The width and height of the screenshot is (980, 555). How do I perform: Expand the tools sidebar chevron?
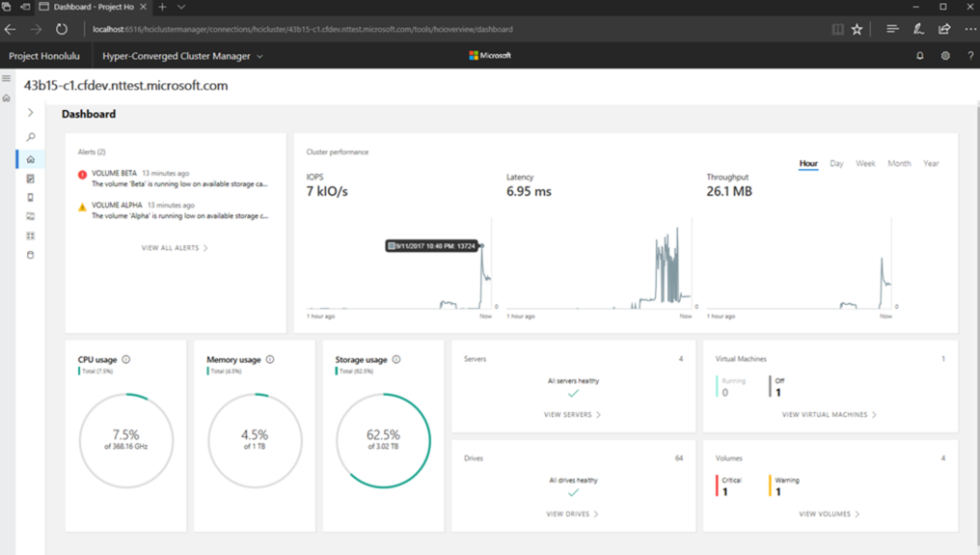pyautogui.click(x=30, y=113)
